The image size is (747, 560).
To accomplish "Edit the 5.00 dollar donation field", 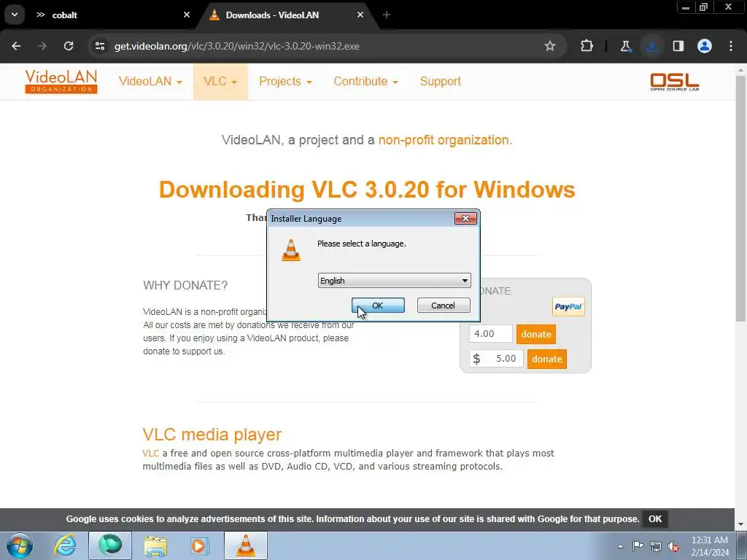I will (x=496, y=359).
